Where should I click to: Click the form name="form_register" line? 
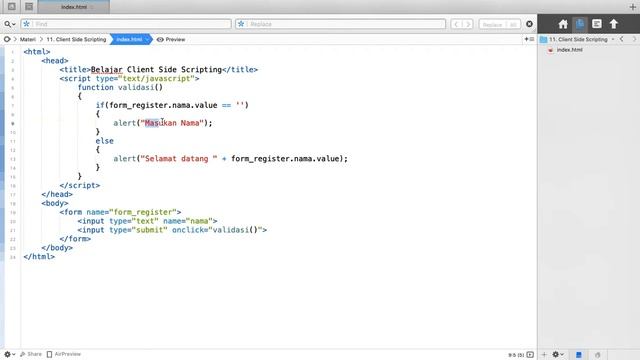coord(120,212)
